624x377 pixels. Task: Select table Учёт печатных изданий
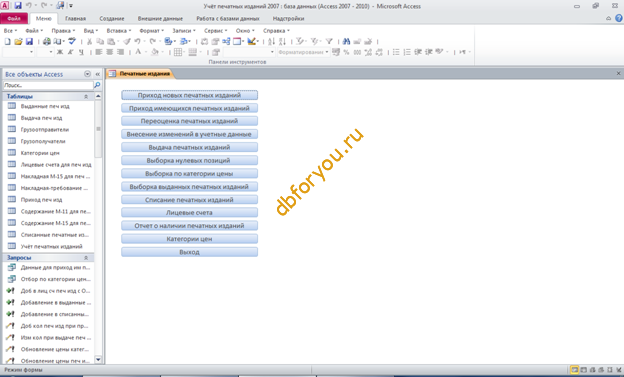click(x=51, y=246)
